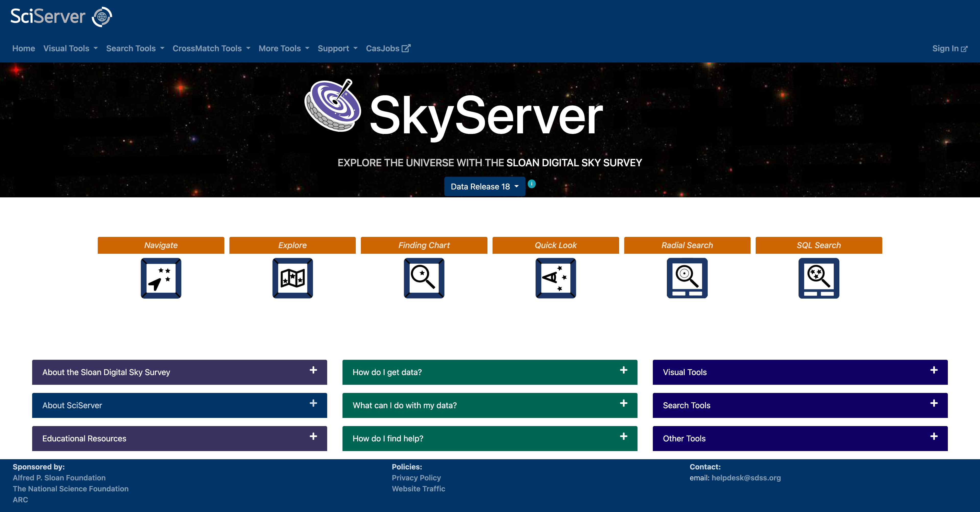Image resolution: width=980 pixels, height=512 pixels.
Task: Click the orange Navigate button
Action: pos(161,245)
